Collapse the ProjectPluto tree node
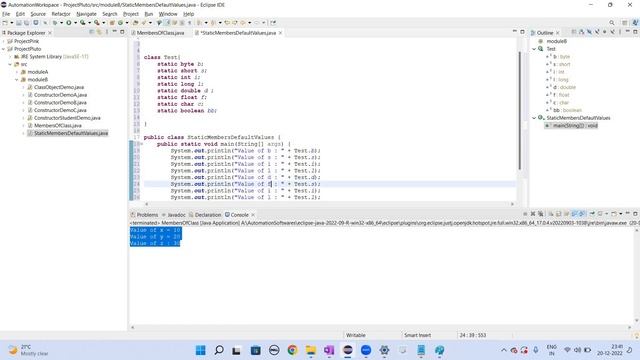 pos(4,49)
